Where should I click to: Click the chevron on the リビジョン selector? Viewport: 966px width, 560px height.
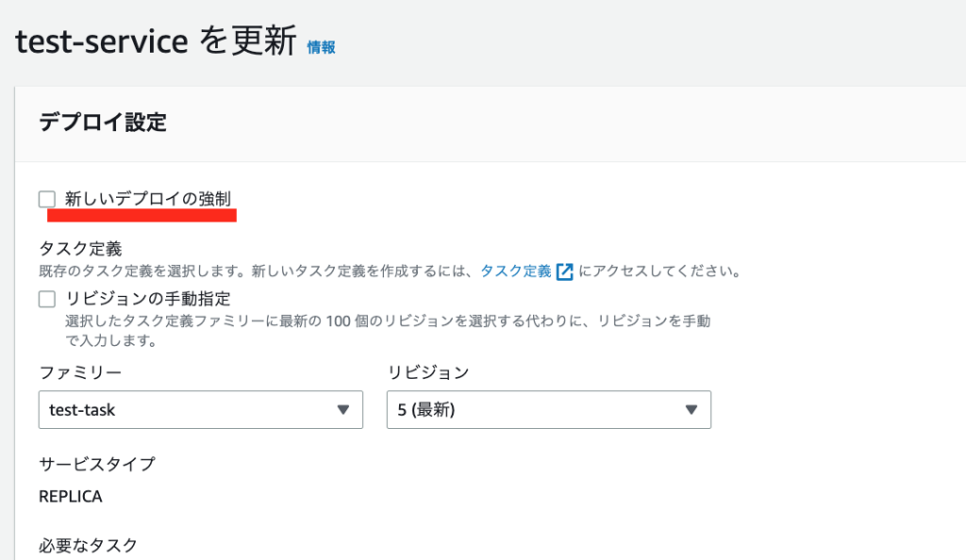[x=691, y=409]
